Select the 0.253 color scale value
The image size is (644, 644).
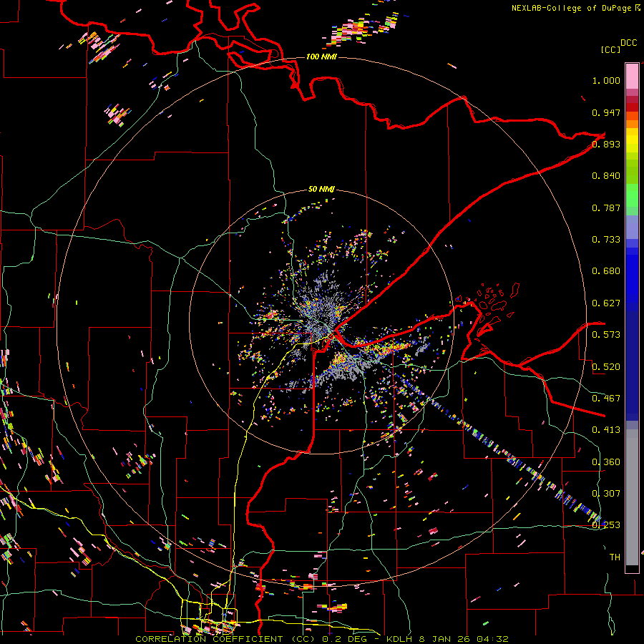tap(606, 525)
